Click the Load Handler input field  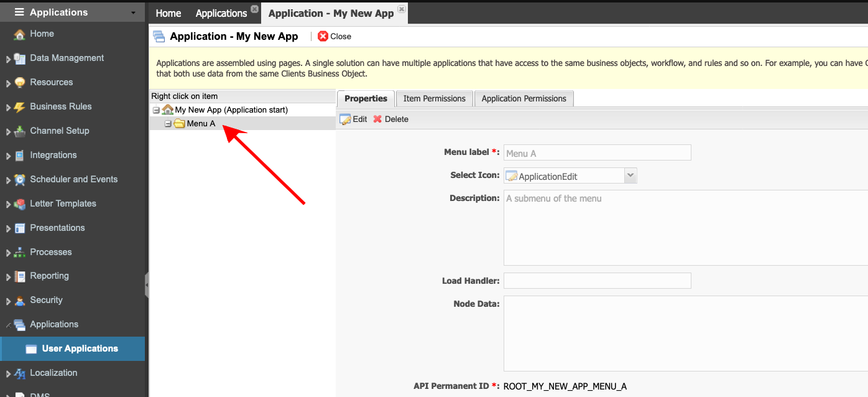(597, 281)
